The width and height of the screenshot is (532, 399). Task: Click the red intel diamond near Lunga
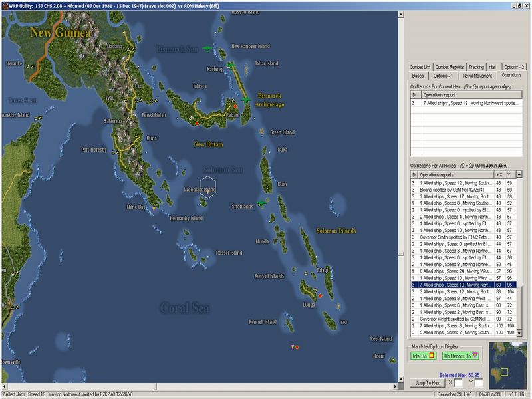[320, 296]
